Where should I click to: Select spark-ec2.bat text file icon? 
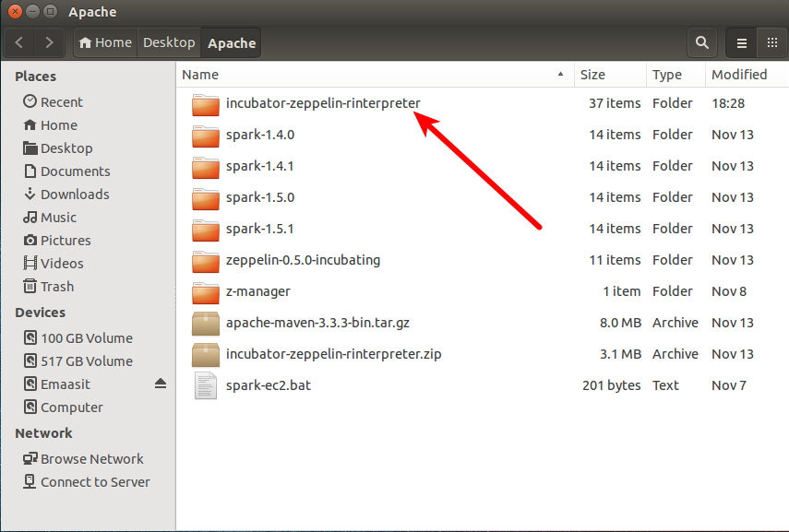coord(205,385)
